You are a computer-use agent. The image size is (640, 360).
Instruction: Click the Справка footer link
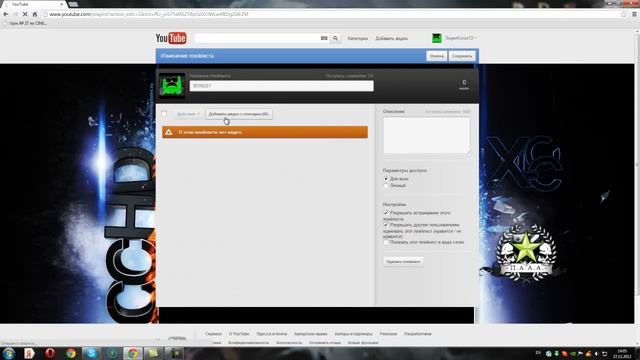point(213,334)
